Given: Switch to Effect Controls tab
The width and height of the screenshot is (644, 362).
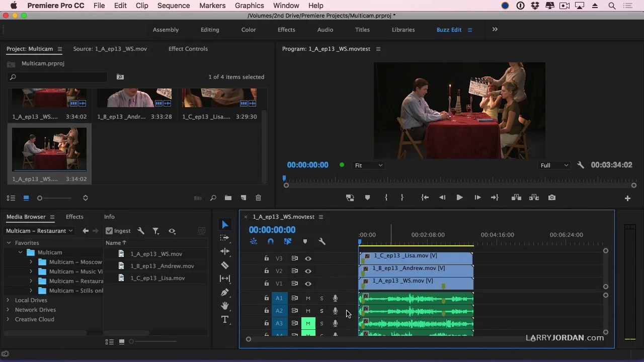Looking at the screenshot, I should click(x=188, y=49).
